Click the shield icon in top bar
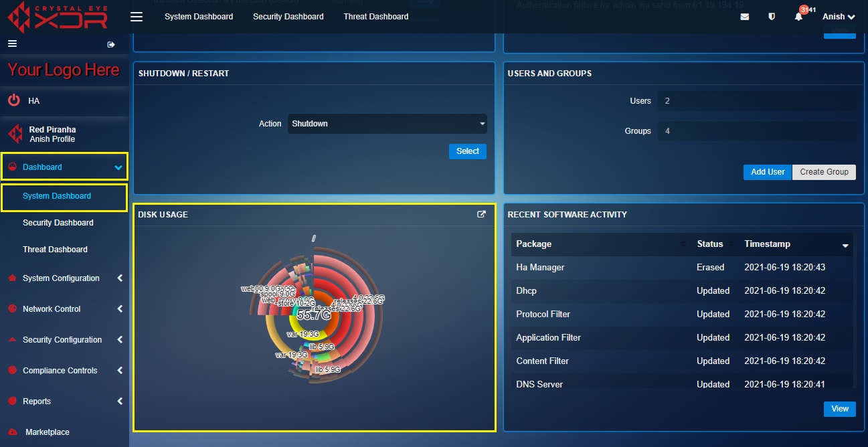Screen dimensions: 868x447 pos(772,17)
